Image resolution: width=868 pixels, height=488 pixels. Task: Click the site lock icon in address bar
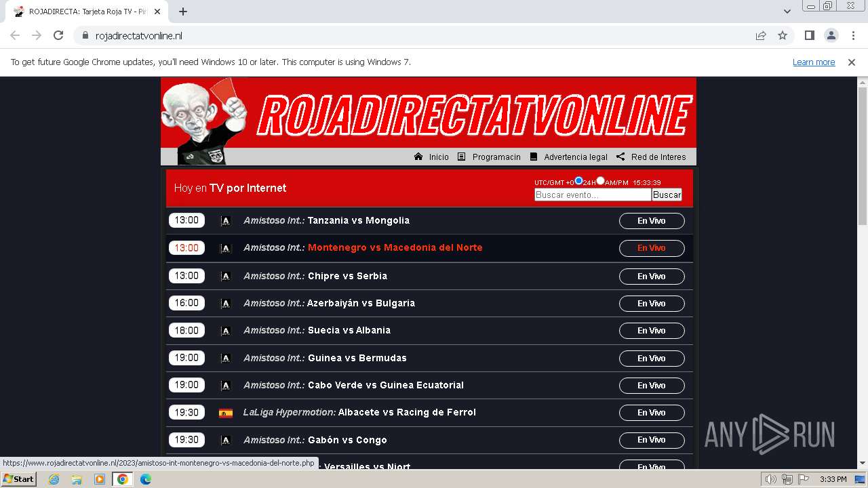[x=85, y=36]
